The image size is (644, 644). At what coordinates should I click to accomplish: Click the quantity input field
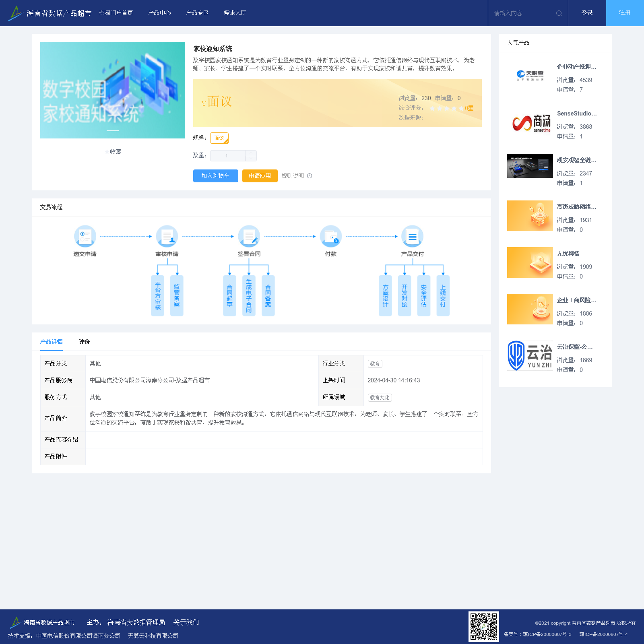pyautogui.click(x=228, y=156)
